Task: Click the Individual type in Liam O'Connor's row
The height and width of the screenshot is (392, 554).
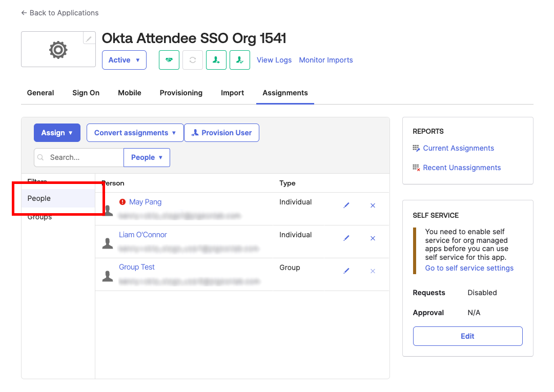Action: pos(295,235)
